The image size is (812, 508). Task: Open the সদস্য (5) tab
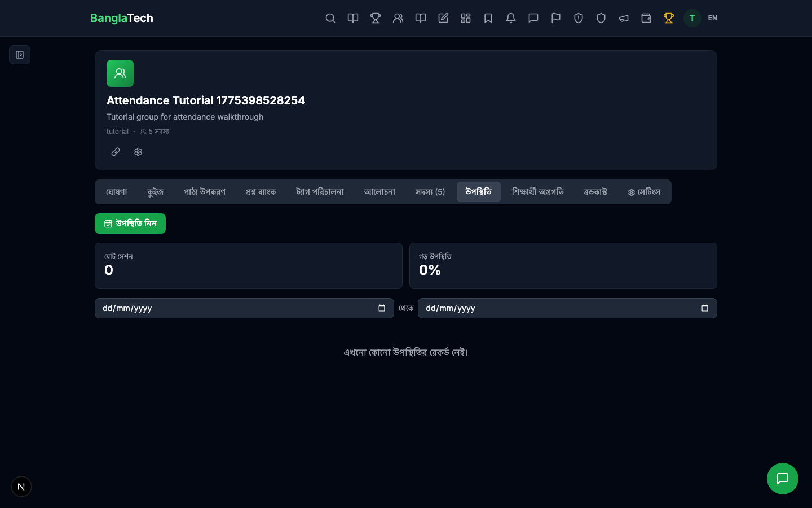pos(430,192)
